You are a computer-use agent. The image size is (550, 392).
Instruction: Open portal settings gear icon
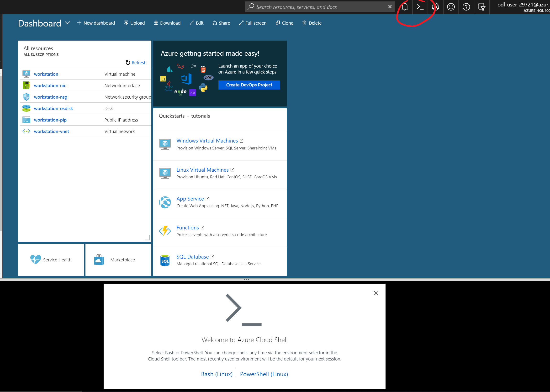click(435, 7)
